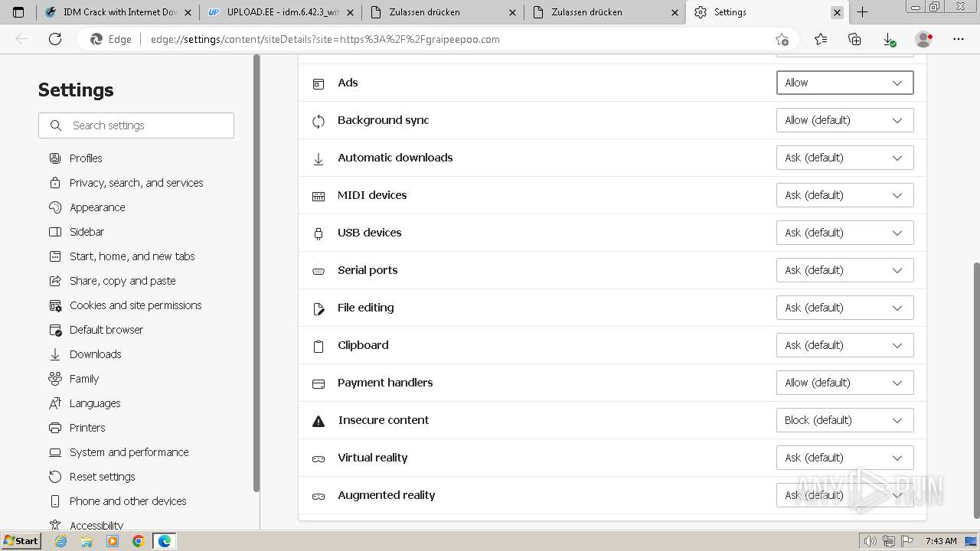Viewport: 980px width, 551px height.
Task: Launch Chrome from the taskbar
Action: tap(138, 541)
